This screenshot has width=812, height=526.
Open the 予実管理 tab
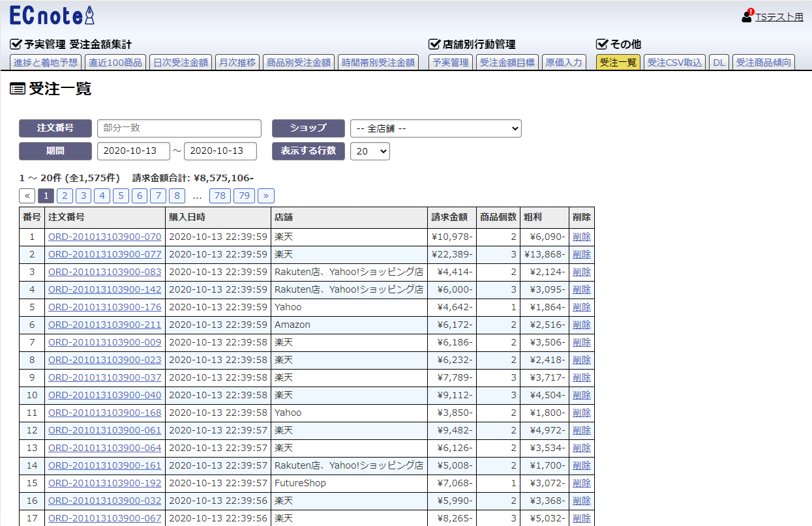pyautogui.click(x=451, y=63)
